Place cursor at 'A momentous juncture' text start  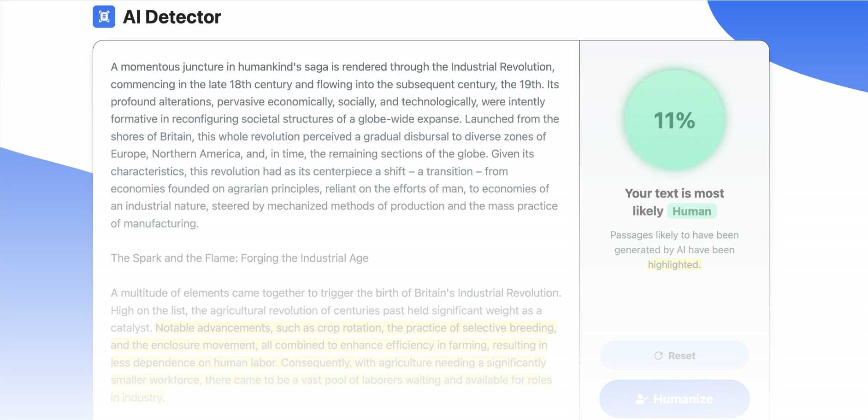click(x=111, y=67)
